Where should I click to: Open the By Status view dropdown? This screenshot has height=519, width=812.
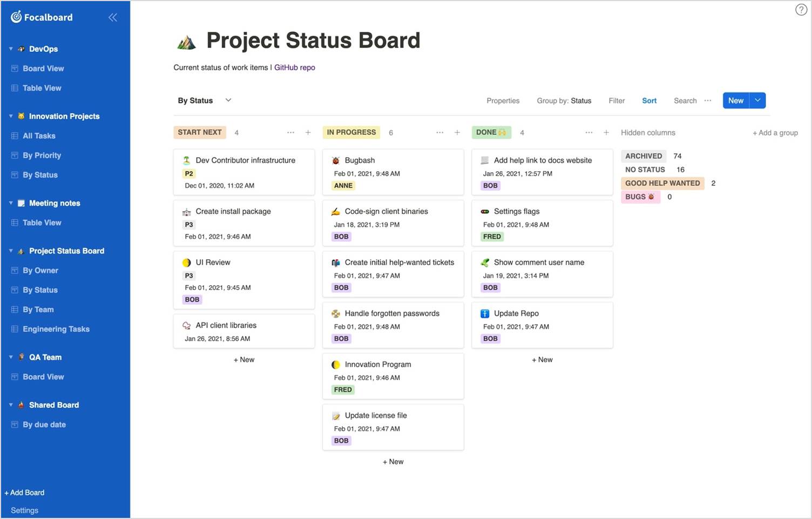pos(228,100)
